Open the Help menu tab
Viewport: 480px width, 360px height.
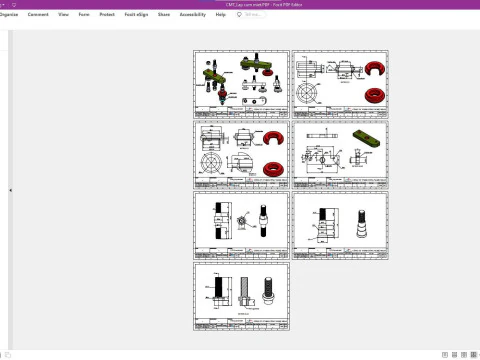[x=221, y=14]
